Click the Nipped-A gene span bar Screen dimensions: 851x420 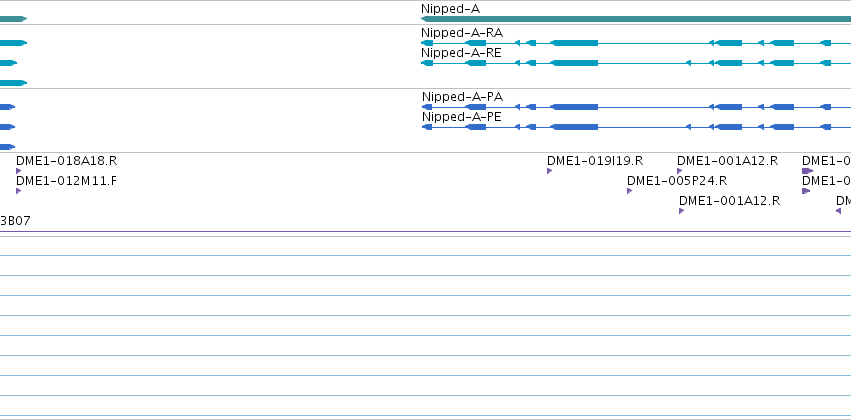636,19
